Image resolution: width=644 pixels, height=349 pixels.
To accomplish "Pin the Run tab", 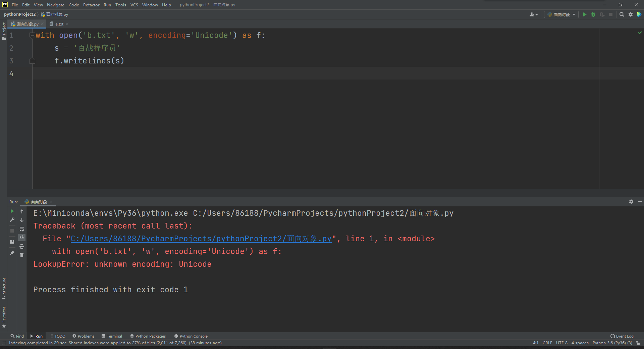I will pyautogui.click(x=12, y=253).
